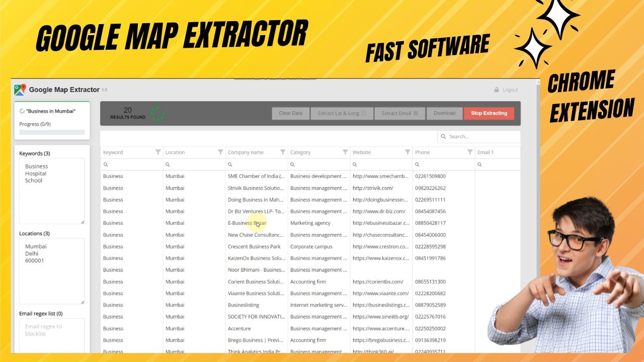This screenshot has width=644, height=362.
Task: Focus the Email 1 column search field
Action: (x=498, y=164)
